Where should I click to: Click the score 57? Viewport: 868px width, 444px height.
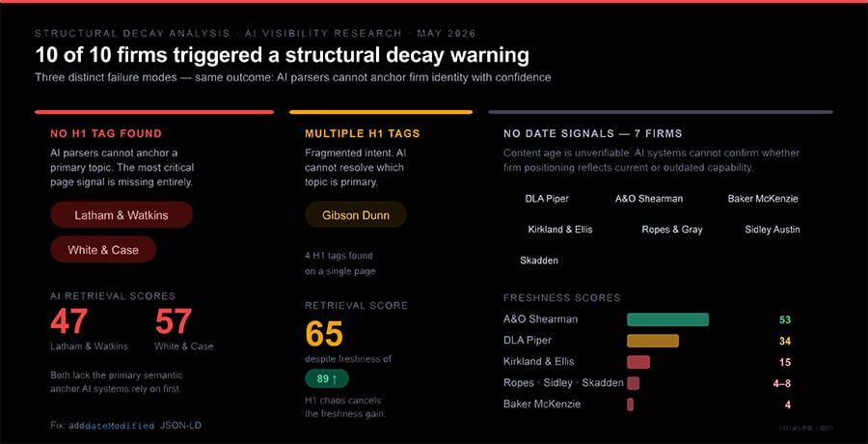point(174,321)
